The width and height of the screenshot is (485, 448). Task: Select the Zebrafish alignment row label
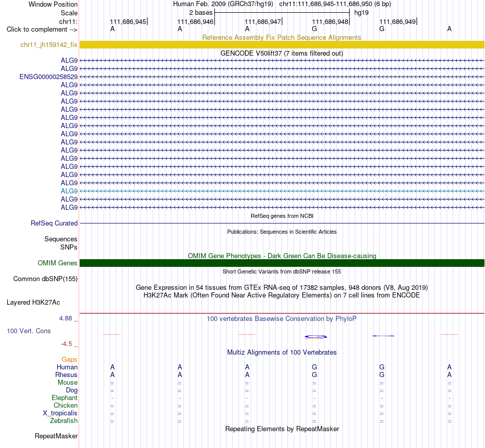tap(64, 421)
